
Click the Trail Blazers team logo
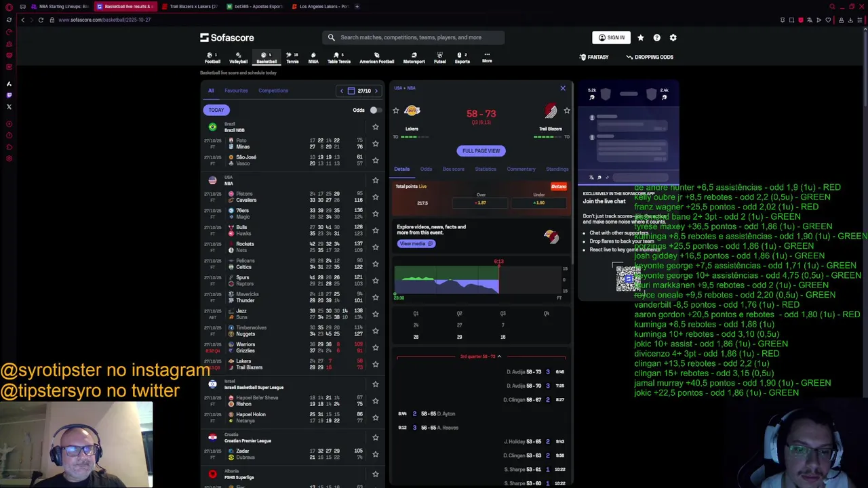pos(551,111)
